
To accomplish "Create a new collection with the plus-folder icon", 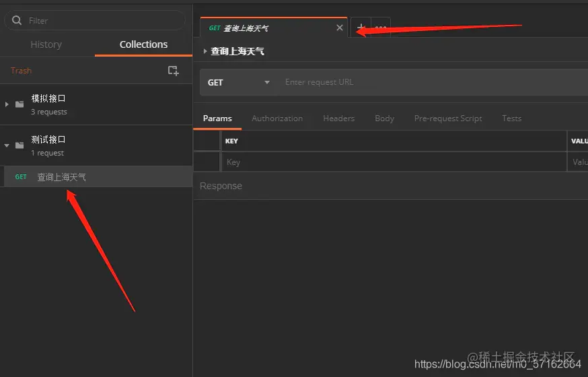I will tap(174, 71).
